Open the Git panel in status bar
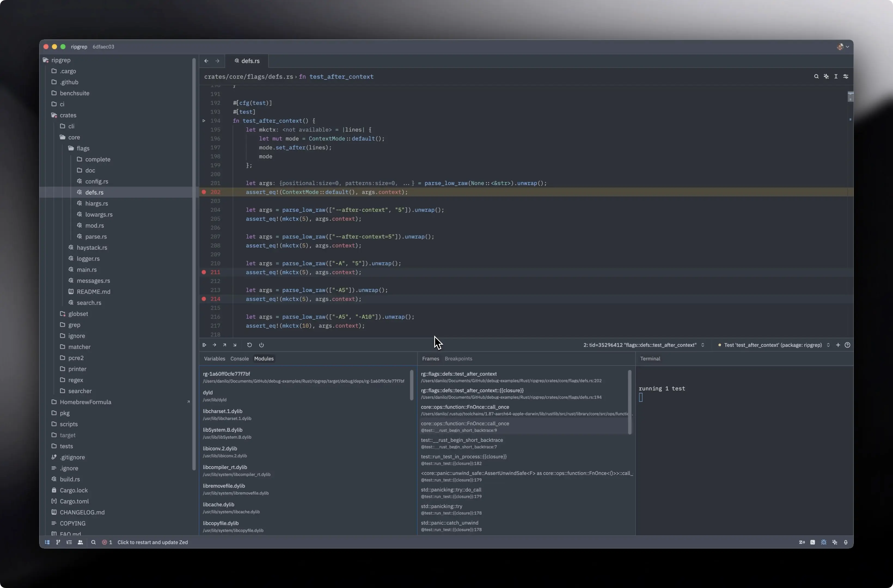This screenshot has width=893, height=588. click(58, 542)
